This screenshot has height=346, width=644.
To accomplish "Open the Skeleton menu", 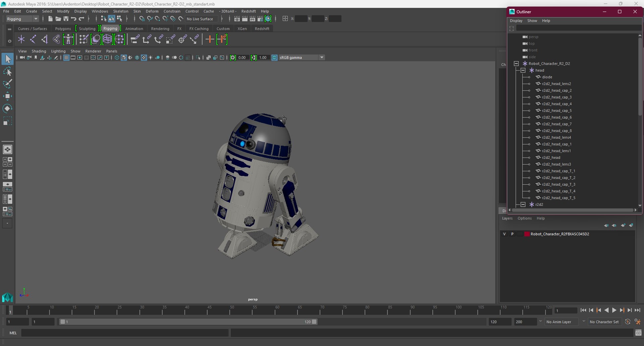I will [121, 11].
